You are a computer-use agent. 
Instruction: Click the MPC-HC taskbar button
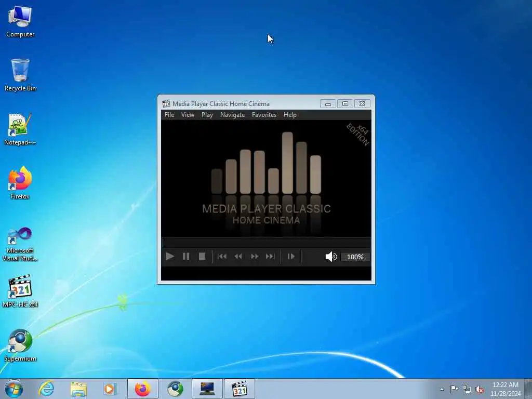(239, 389)
